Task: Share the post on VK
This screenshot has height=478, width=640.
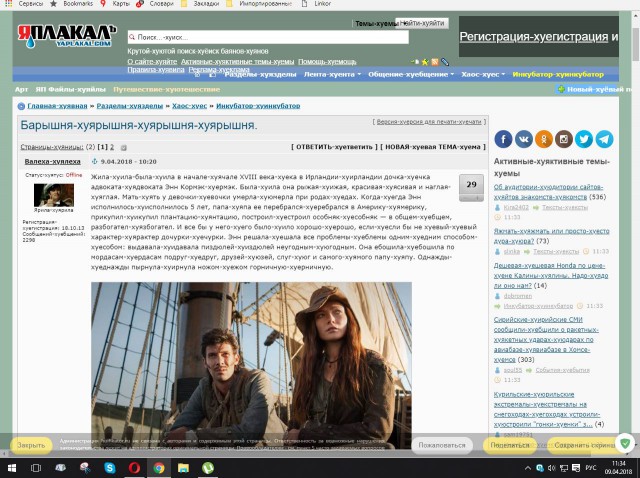Action: [523, 139]
